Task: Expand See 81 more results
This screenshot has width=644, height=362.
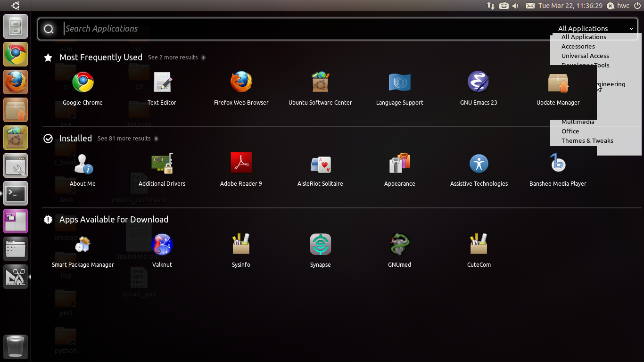Action: (x=127, y=139)
